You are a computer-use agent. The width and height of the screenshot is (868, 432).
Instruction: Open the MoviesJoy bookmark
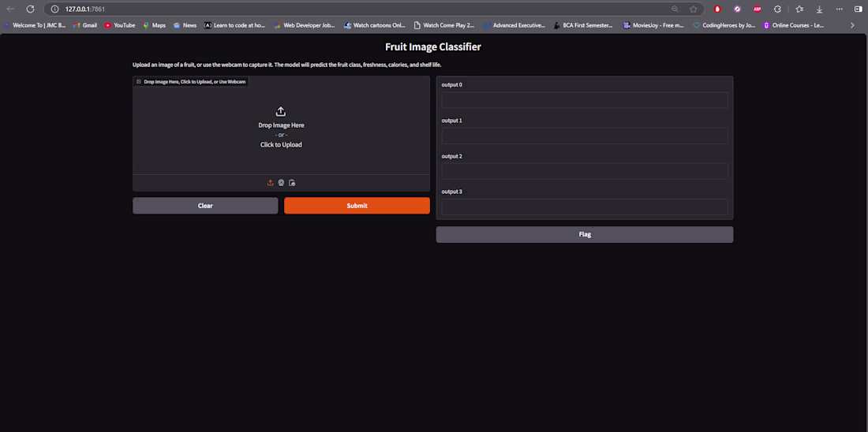(654, 25)
